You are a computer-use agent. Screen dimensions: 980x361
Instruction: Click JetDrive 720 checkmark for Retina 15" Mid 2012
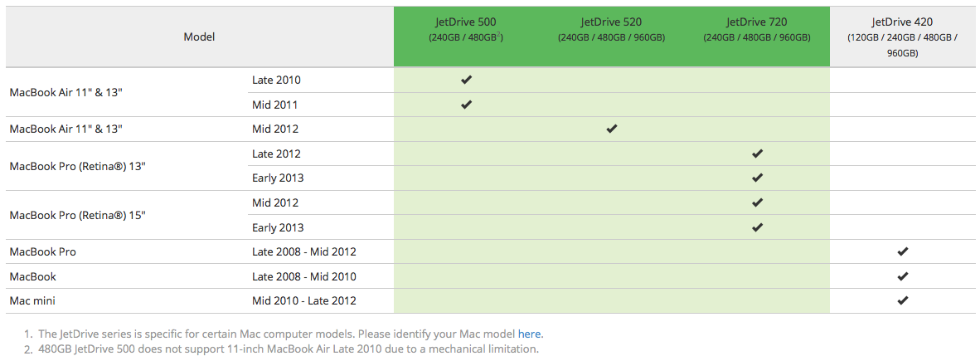point(757,202)
